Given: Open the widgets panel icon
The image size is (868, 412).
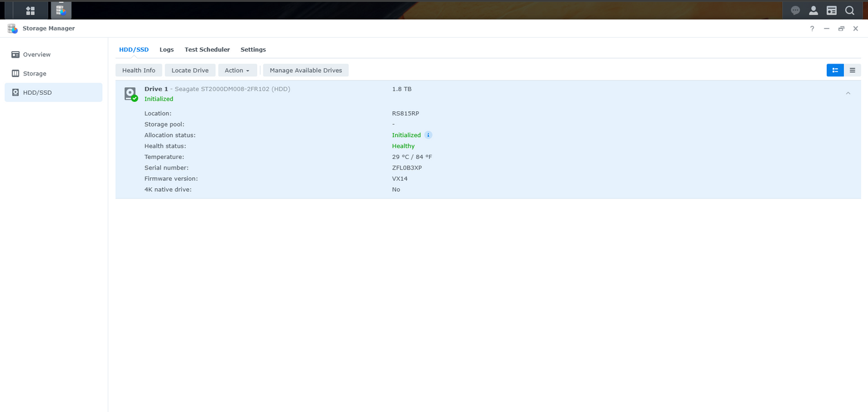Looking at the screenshot, I should (x=832, y=10).
